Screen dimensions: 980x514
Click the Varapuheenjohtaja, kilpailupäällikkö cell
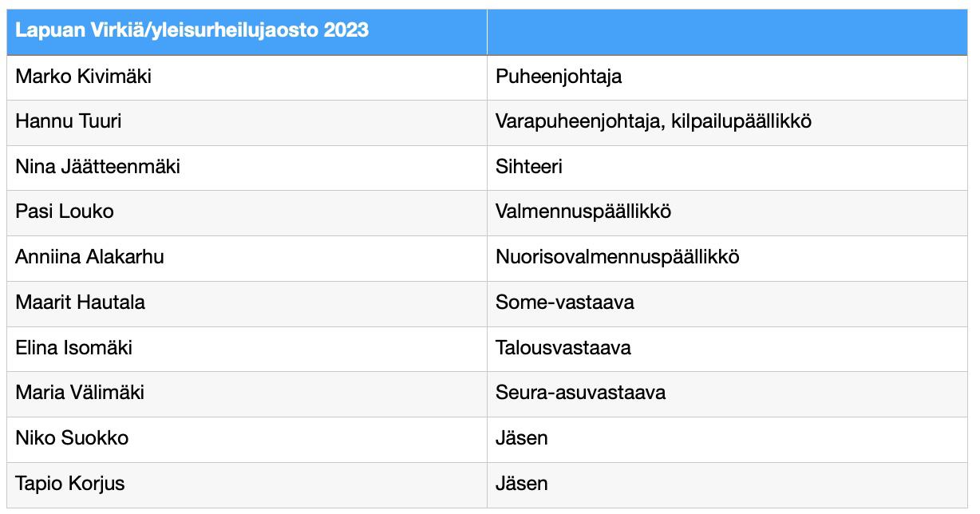(x=727, y=123)
